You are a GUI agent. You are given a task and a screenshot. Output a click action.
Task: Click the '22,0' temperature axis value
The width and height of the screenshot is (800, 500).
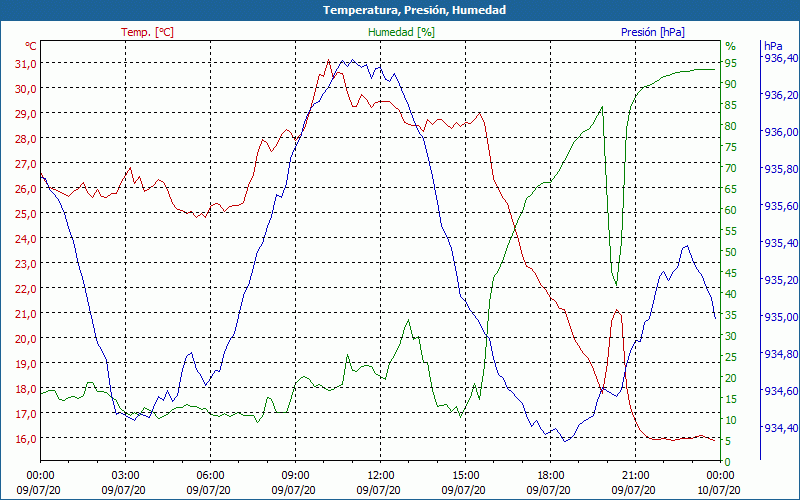click(x=26, y=289)
